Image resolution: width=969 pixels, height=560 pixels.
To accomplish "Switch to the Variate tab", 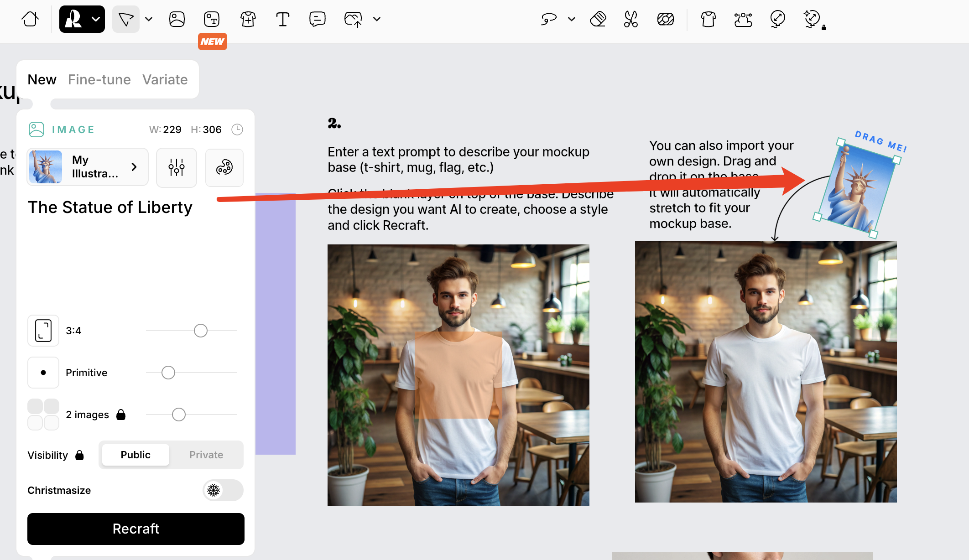I will 165,79.
